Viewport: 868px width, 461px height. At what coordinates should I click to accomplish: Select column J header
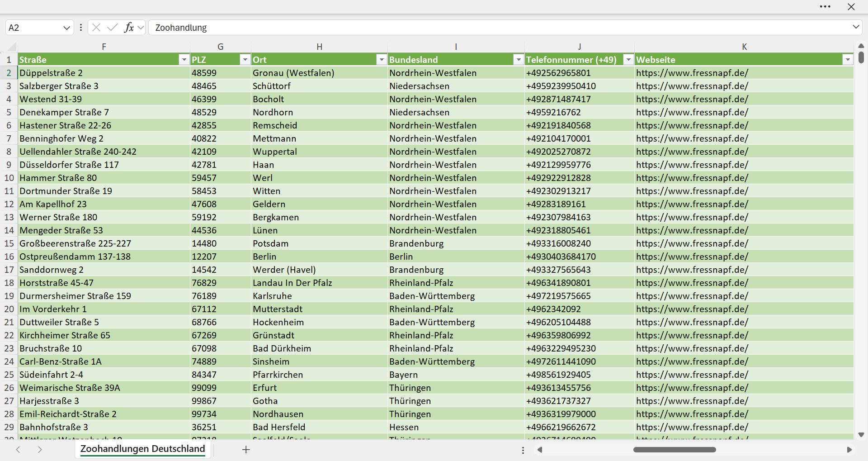click(x=580, y=47)
